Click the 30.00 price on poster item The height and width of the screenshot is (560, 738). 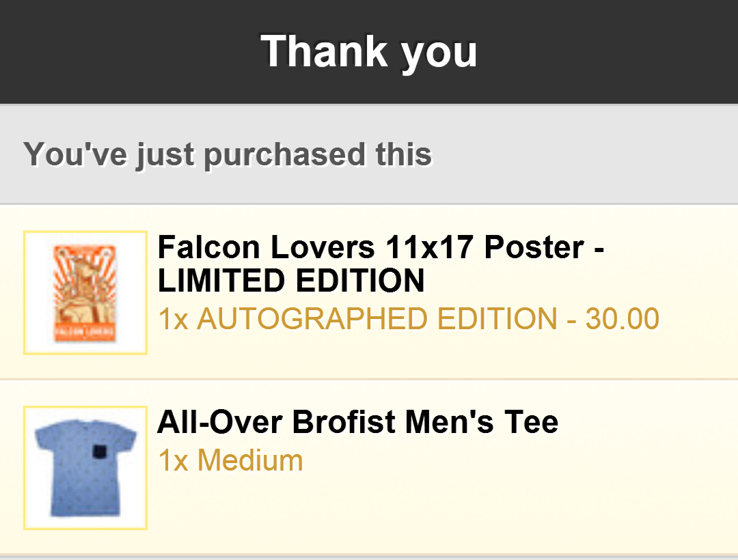pyautogui.click(x=622, y=319)
